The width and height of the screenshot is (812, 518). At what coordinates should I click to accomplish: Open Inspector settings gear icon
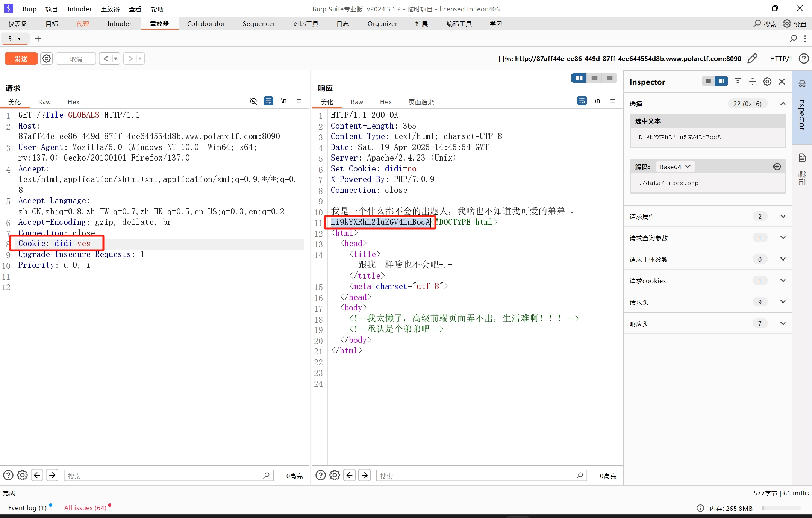tap(767, 82)
